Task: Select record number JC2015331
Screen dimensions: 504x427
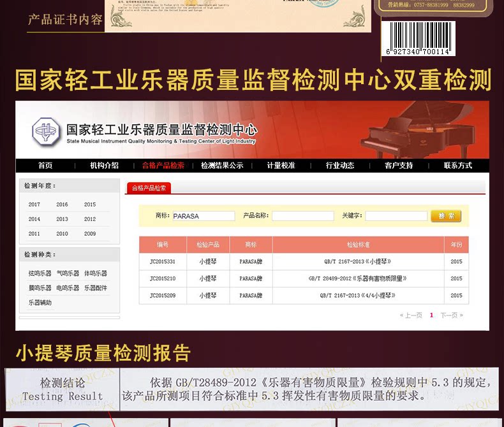Action: 163,262
